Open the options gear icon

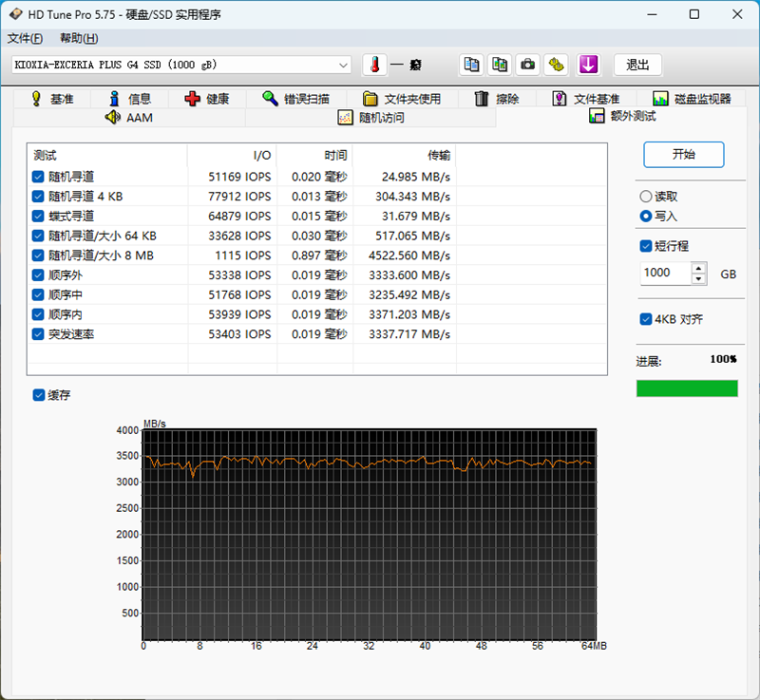557,65
